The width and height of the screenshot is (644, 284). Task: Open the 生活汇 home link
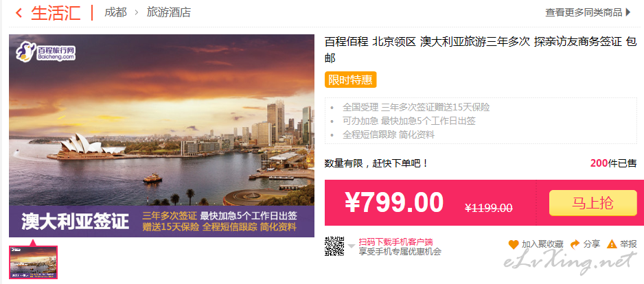pos(56,13)
